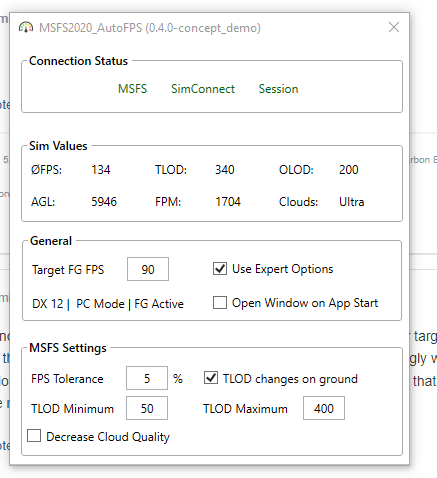Click the FPS Tolerance label
This screenshot has width=437, height=478.
(x=67, y=379)
